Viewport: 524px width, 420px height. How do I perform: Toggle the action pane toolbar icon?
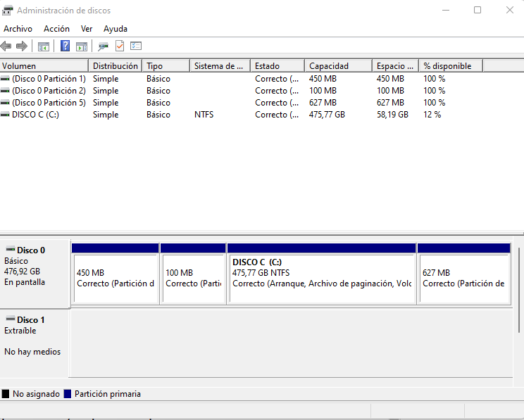tap(82, 46)
